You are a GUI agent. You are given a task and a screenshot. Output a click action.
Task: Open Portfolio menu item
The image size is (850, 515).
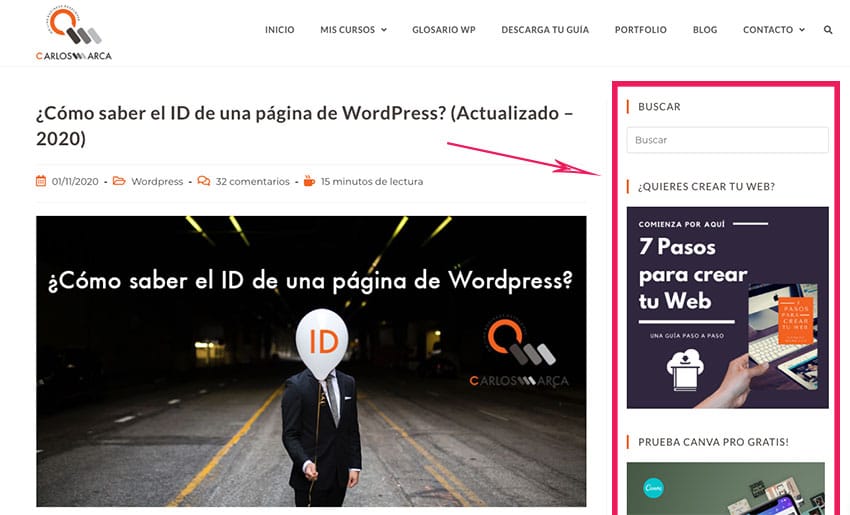coord(641,30)
